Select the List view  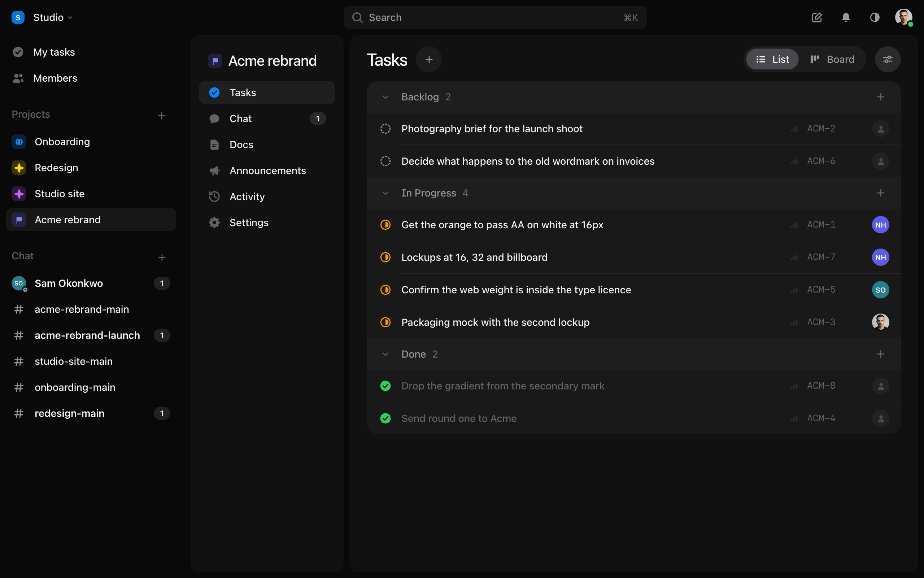point(772,59)
